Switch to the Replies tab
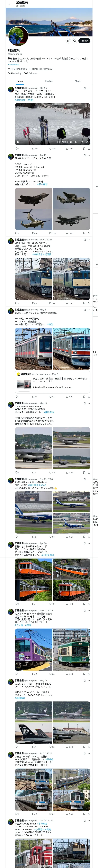Viewport: 98px width, 868px height. 49,81
